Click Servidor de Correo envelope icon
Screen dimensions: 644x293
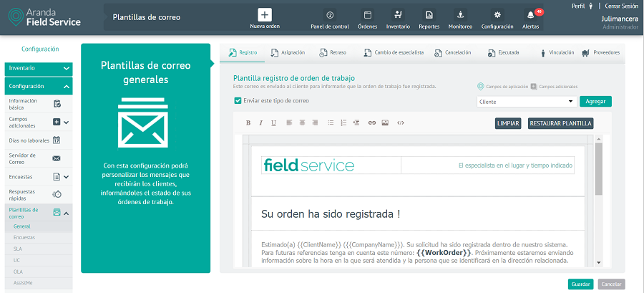coord(57,158)
